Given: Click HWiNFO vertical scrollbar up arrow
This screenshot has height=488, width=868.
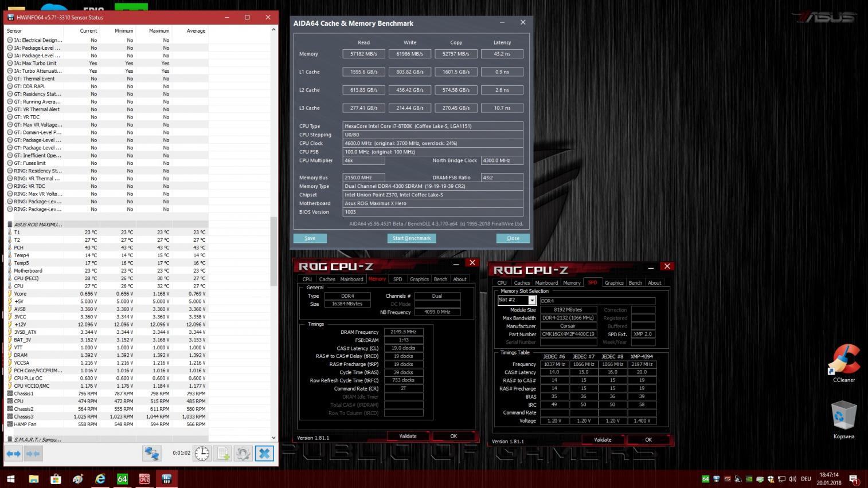Looking at the screenshot, I should coord(273,29).
